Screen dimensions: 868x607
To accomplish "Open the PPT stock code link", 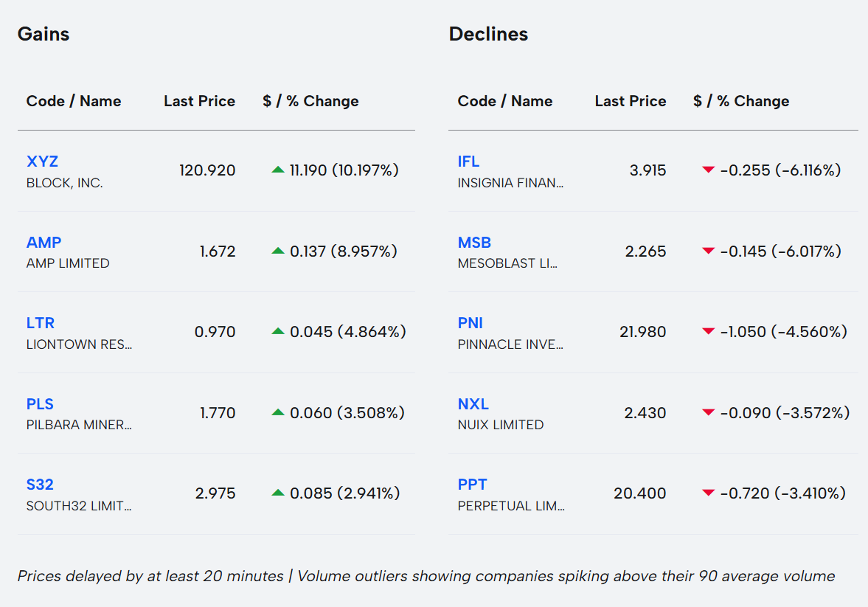I will tap(472, 485).
